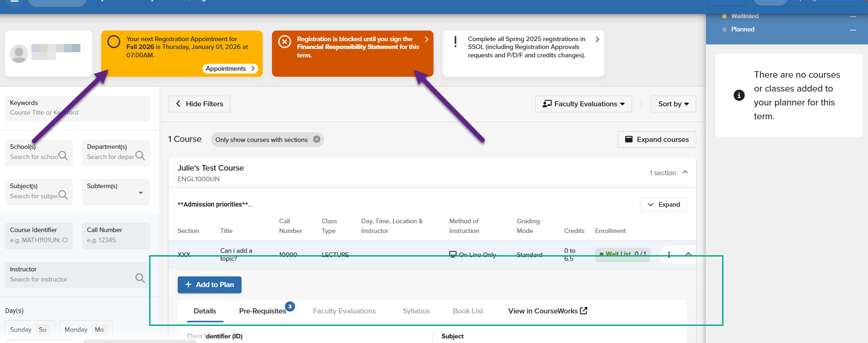Click the School(s) search magnifier icon
This screenshot has height=343, width=868.
click(63, 156)
